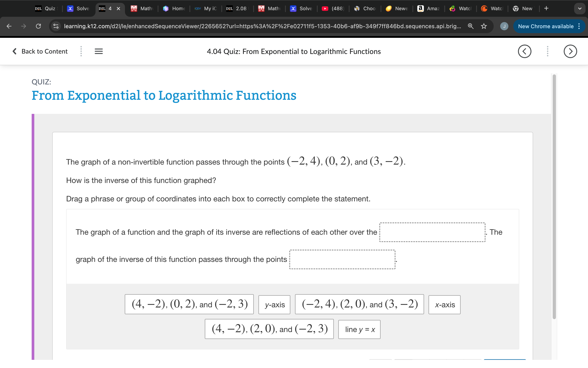The image size is (588, 368).
Task: Switch to the first Mathway tab
Action: point(142,9)
